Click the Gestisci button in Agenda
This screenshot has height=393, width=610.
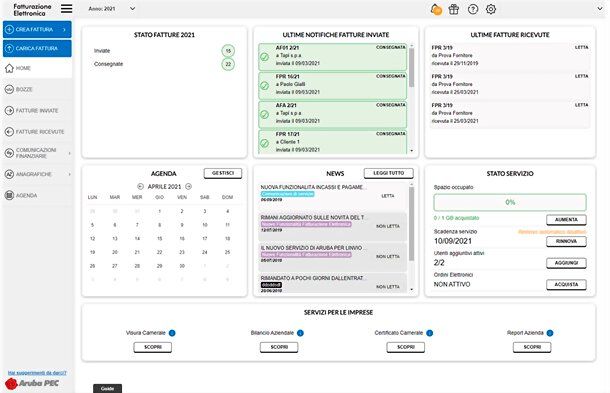(x=223, y=173)
